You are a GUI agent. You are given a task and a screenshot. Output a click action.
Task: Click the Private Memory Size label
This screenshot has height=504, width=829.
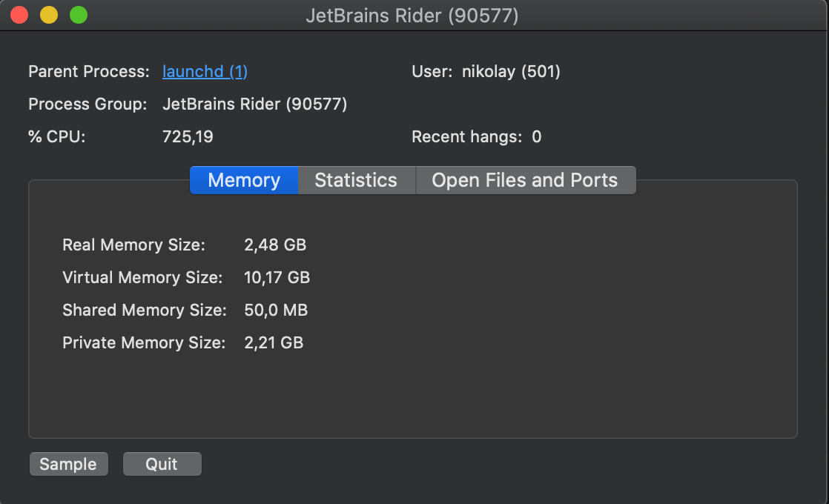(x=144, y=343)
